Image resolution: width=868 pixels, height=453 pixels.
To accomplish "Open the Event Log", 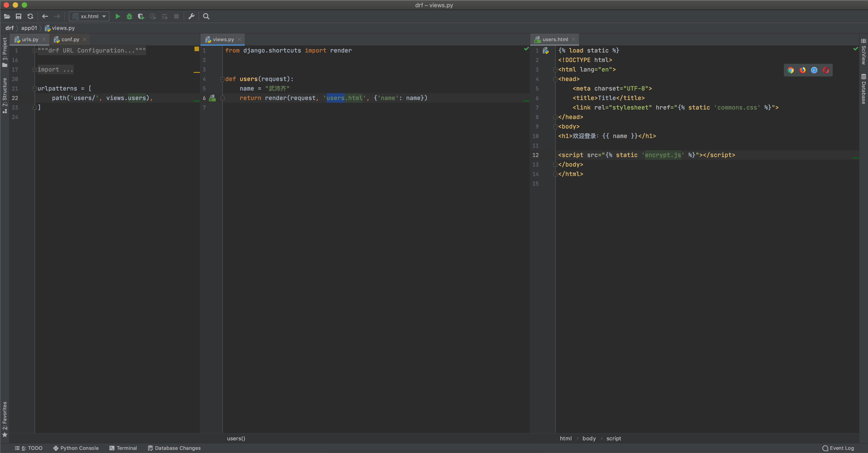I will pyautogui.click(x=838, y=448).
